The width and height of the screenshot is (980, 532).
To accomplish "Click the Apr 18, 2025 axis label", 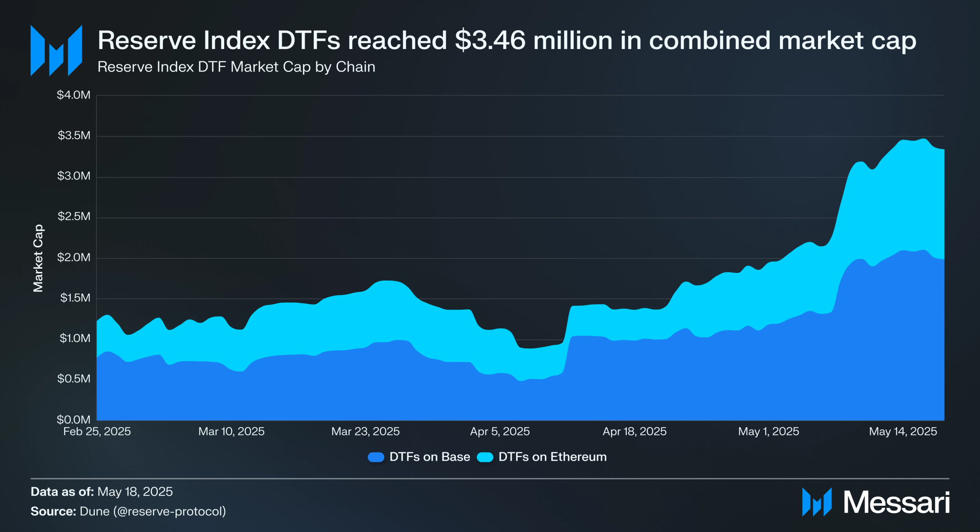I will click(x=635, y=431).
